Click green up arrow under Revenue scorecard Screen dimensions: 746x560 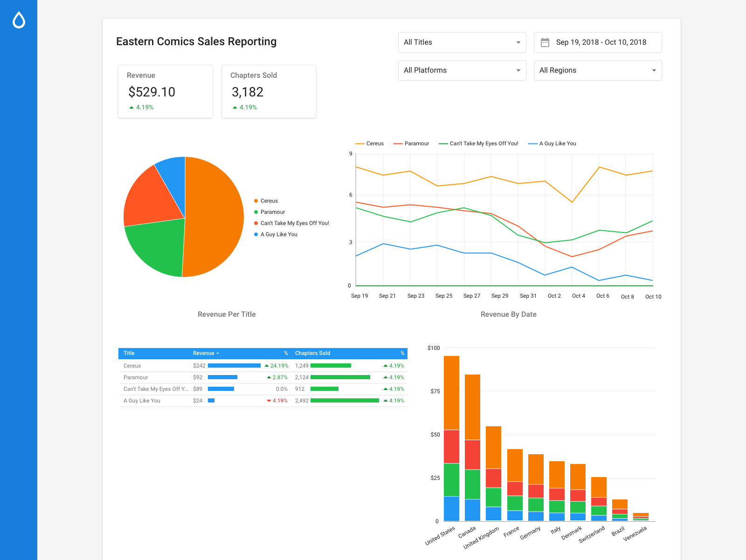coord(131,108)
